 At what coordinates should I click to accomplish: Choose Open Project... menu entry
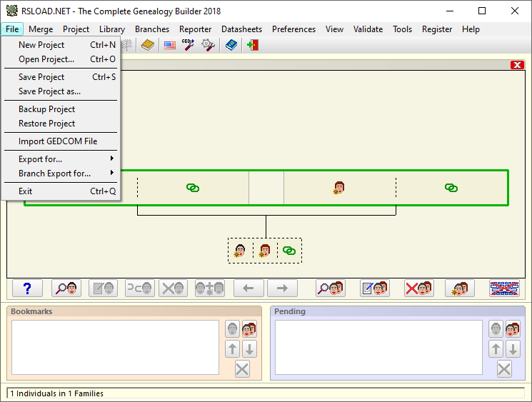(x=61, y=59)
